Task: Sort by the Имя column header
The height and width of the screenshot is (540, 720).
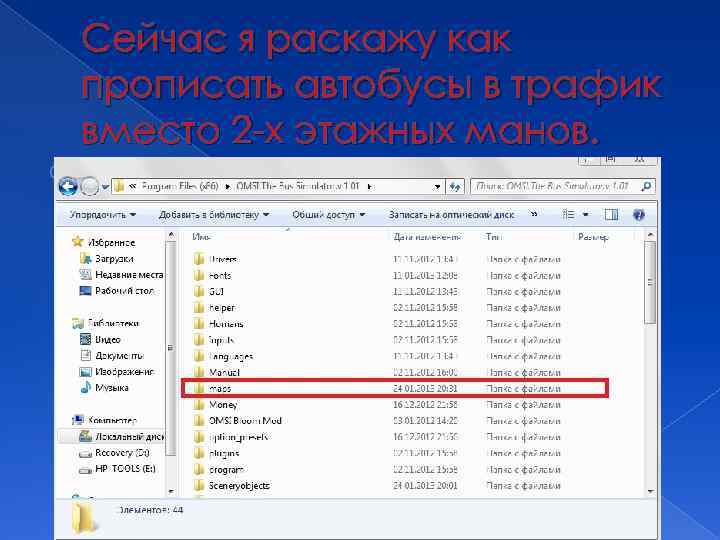Action: [201, 237]
